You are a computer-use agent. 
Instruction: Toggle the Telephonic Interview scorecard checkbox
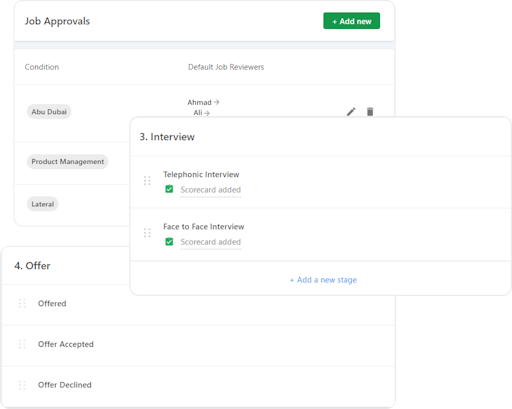(169, 189)
